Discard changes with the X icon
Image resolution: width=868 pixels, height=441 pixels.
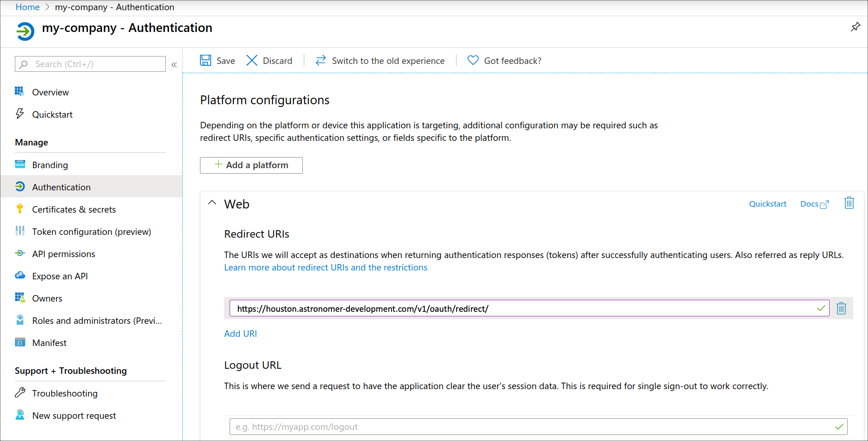pyautogui.click(x=252, y=61)
